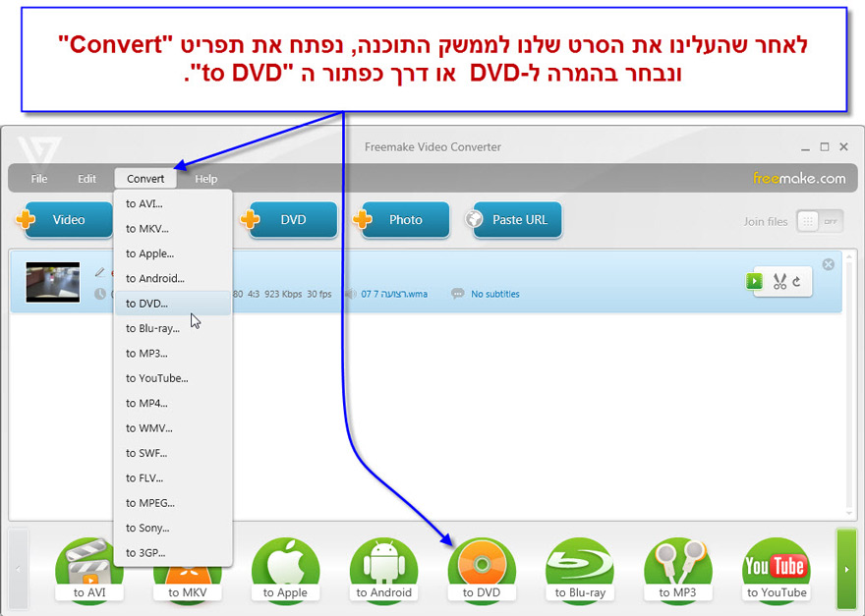The width and height of the screenshot is (865, 616).
Task: Select 'to WMV...' menu entry
Action: (x=173, y=428)
